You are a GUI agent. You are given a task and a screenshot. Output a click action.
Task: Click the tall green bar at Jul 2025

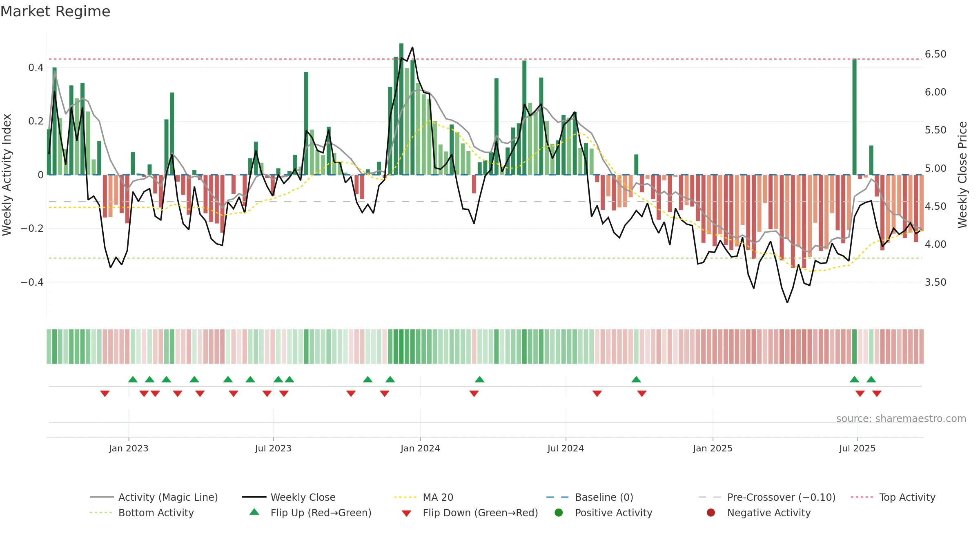(854, 117)
